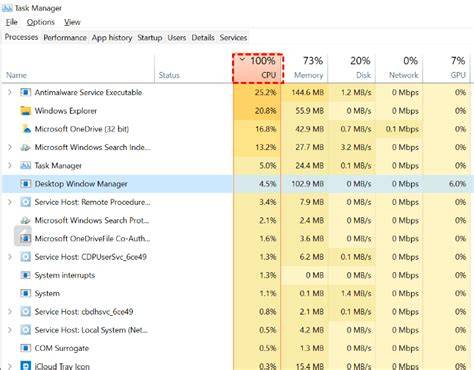Click the 55.9 MB memory value
Image resolution: width=474 pixels, height=370 pixels.
pyautogui.click(x=310, y=111)
